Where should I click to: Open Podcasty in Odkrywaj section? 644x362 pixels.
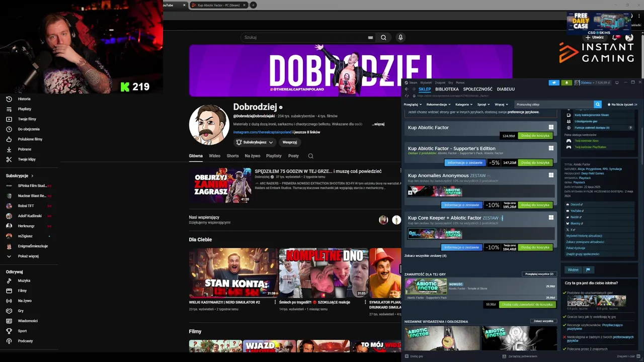25,341
